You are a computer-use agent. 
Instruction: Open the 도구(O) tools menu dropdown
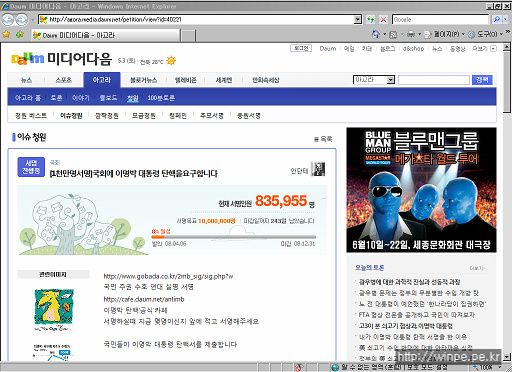tap(485, 34)
